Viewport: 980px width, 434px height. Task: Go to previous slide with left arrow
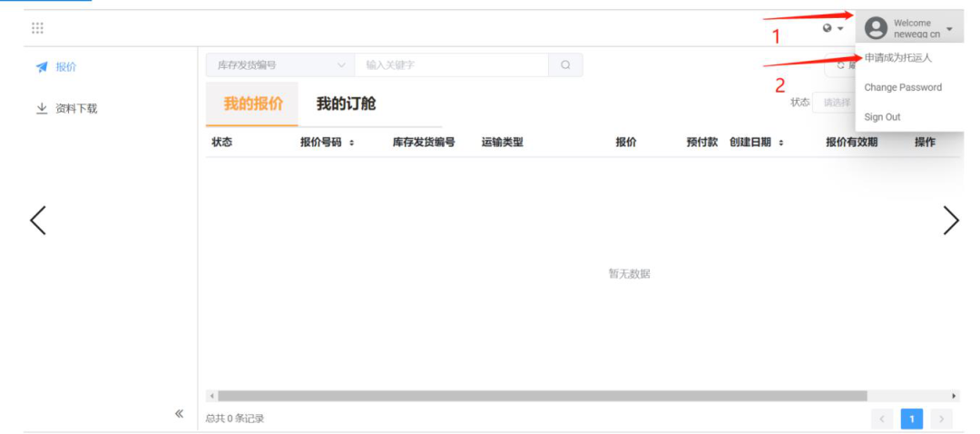point(37,220)
